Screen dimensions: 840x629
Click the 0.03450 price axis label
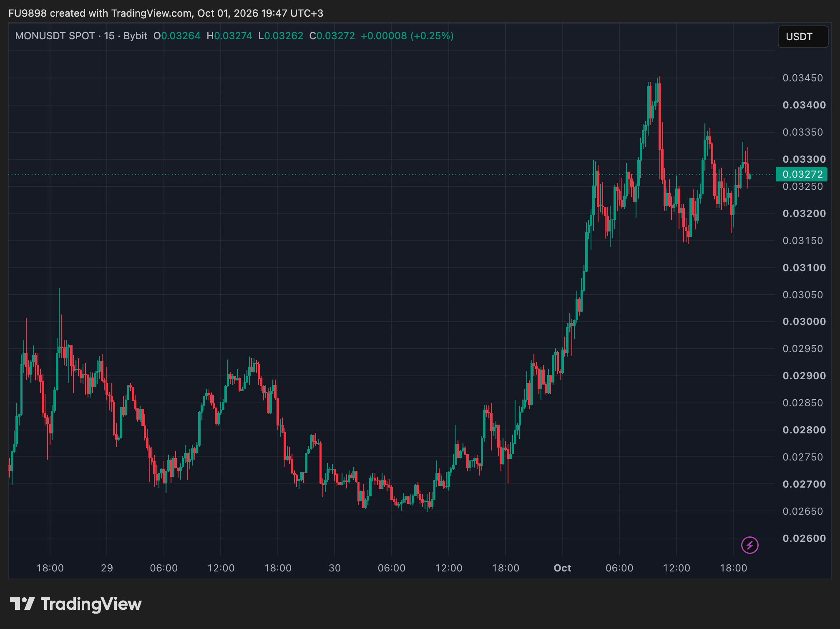click(803, 78)
